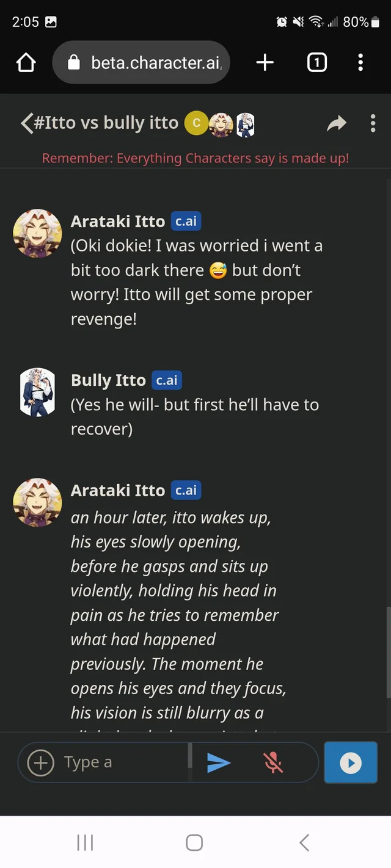The height and width of the screenshot is (868, 391).
Task: Send the message with the paper plane icon
Action: 219,762
